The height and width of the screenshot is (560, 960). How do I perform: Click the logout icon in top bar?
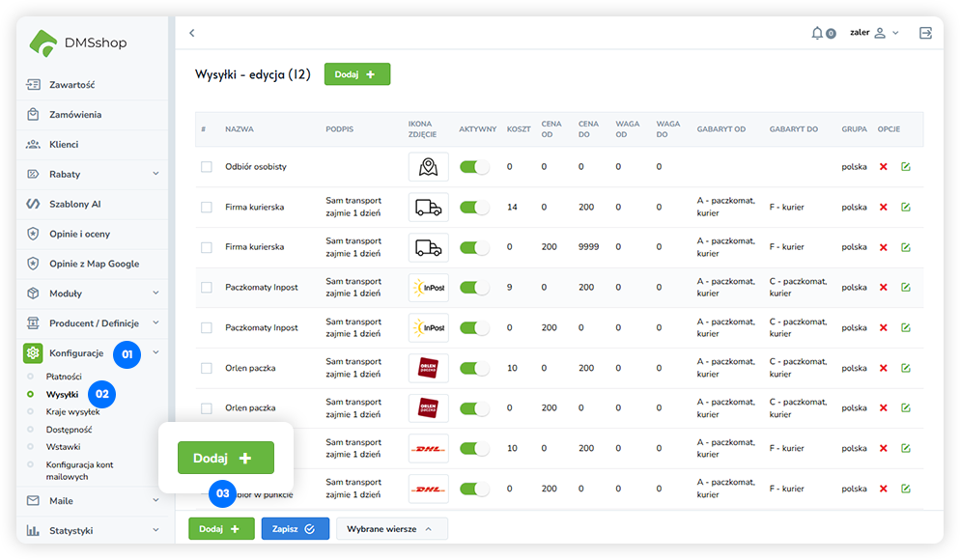click(925, 33)
